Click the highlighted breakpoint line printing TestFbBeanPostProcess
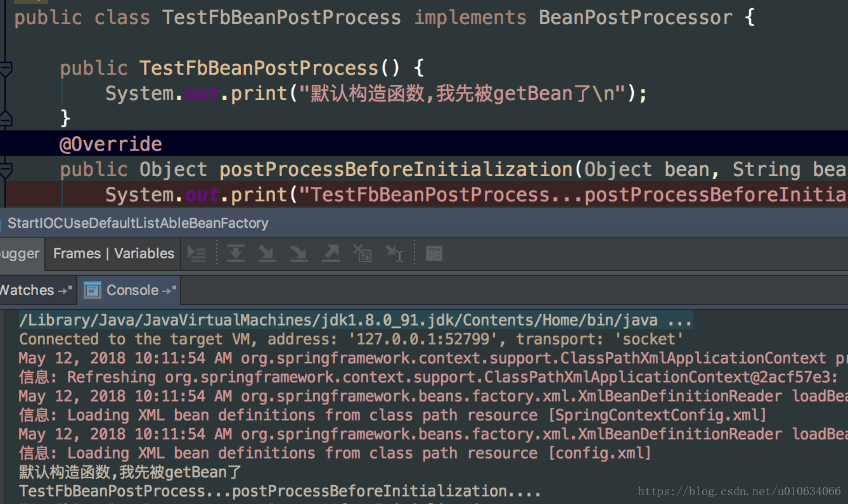Image resolution: width=848 pixels, height=504 pixels. click(424, 195)
